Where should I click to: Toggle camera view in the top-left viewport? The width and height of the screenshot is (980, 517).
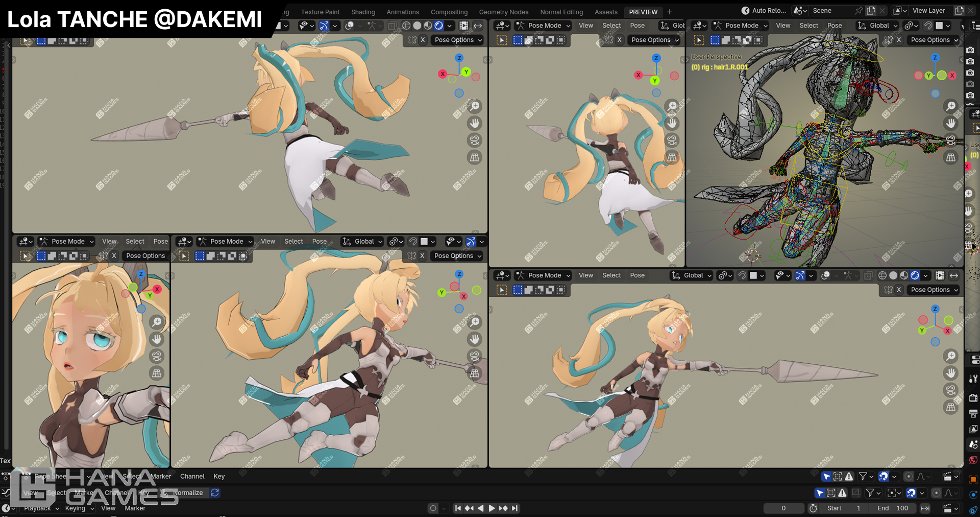tap(475, 140)
